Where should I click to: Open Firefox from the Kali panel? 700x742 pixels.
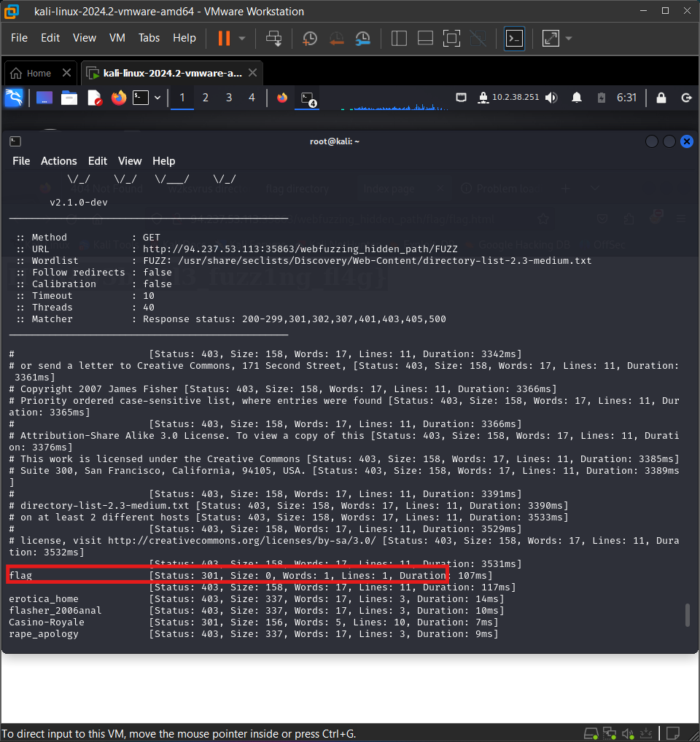click(117, 98)
